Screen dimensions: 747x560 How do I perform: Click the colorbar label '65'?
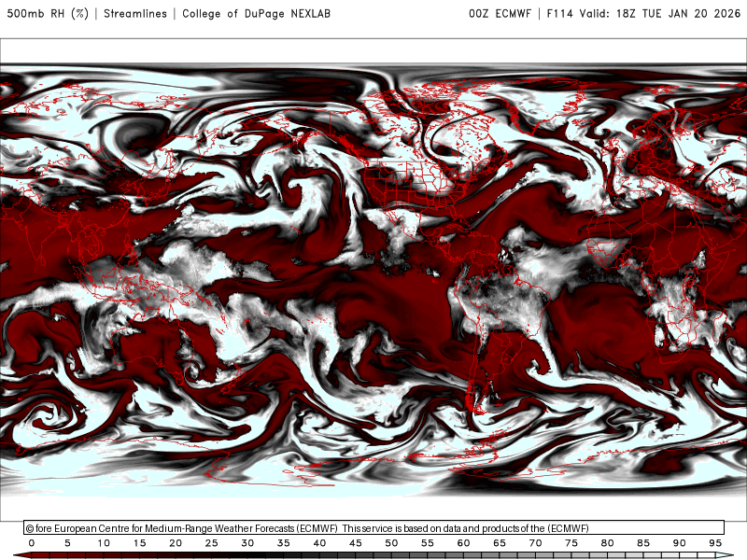tap(500, 543)
